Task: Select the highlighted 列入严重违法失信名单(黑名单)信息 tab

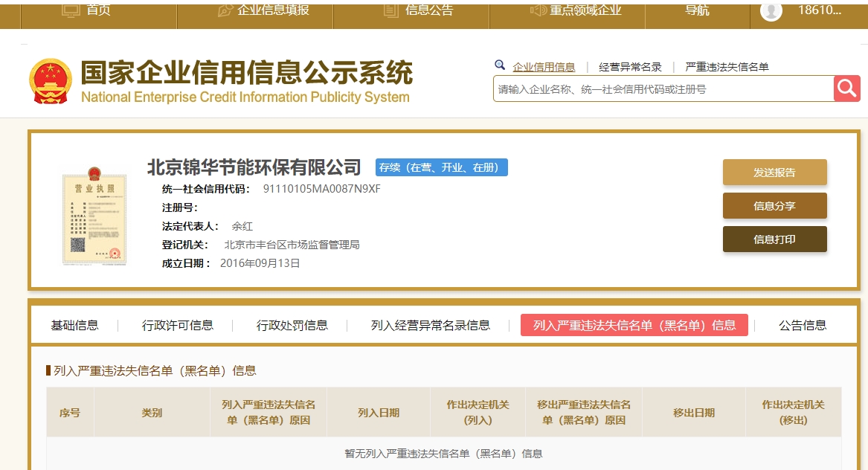Action: click(634, 325)
